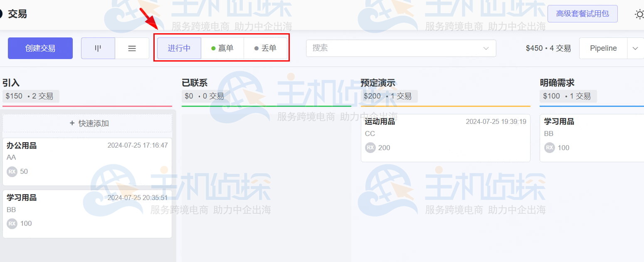Switch to the 进行中 tab
644x262 pixels.
coord(179,48)
